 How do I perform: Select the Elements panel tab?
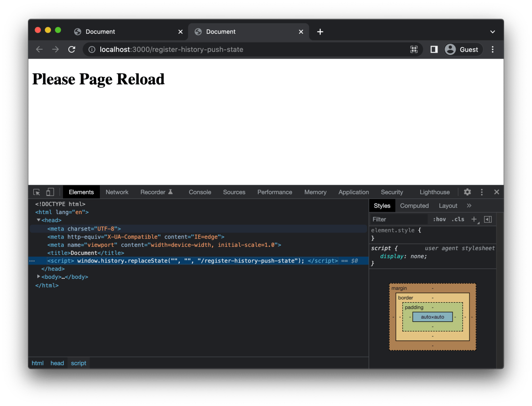pos(81,192)
